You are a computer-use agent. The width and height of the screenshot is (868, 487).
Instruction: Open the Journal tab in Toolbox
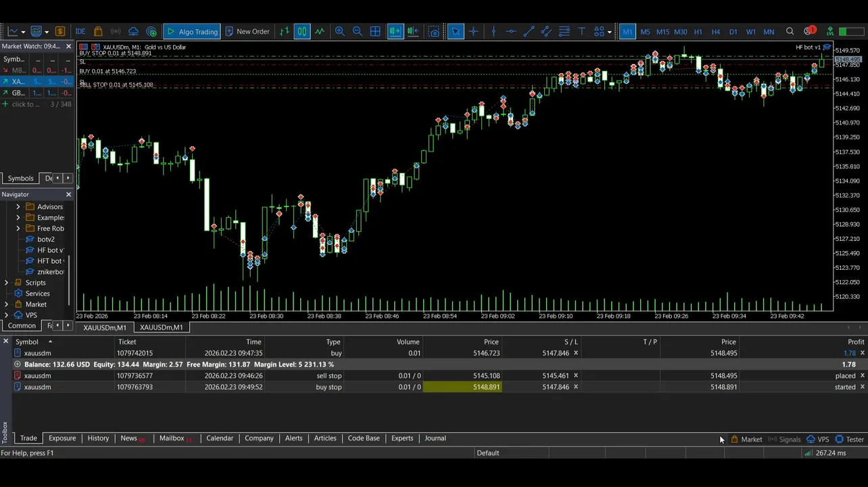click(435, 438)
